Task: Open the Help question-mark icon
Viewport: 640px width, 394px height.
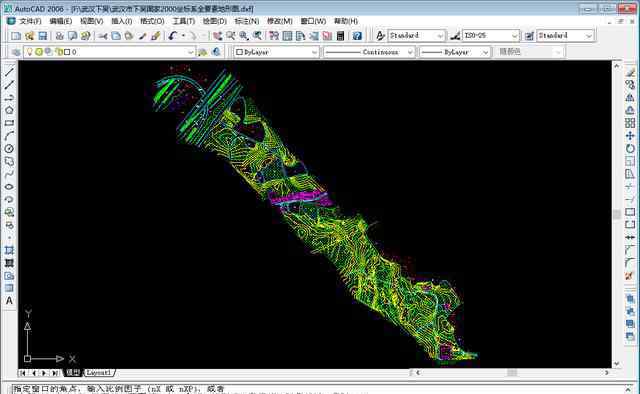Action: pyautogui.click(x=357, y=36)
